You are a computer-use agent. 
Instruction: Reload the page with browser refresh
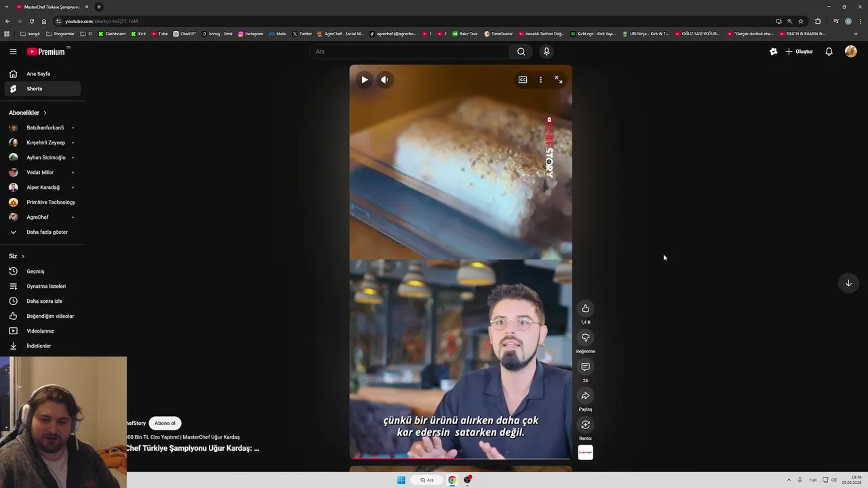pos(31,21)
